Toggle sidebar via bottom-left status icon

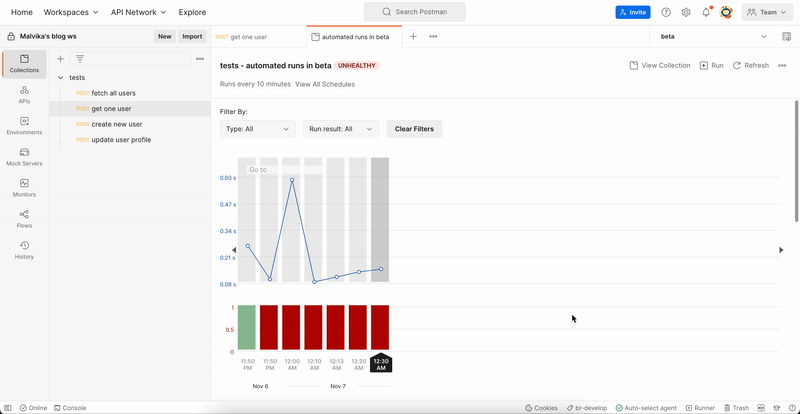click(8, 408)
